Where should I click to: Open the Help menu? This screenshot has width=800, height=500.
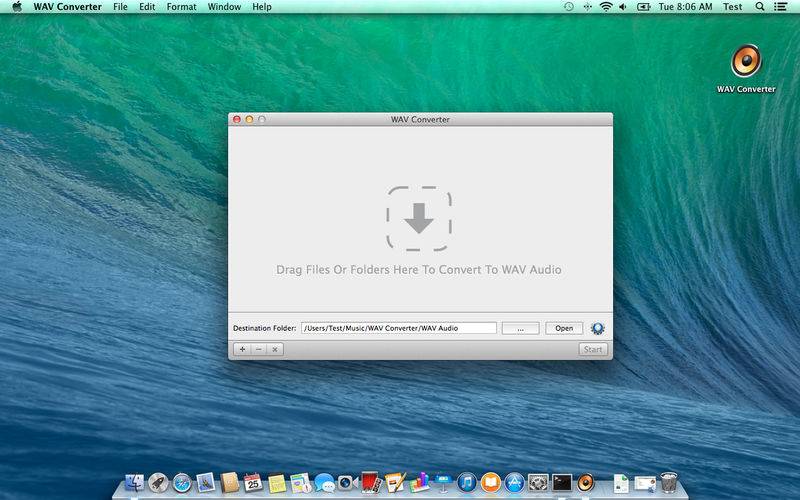262,7
